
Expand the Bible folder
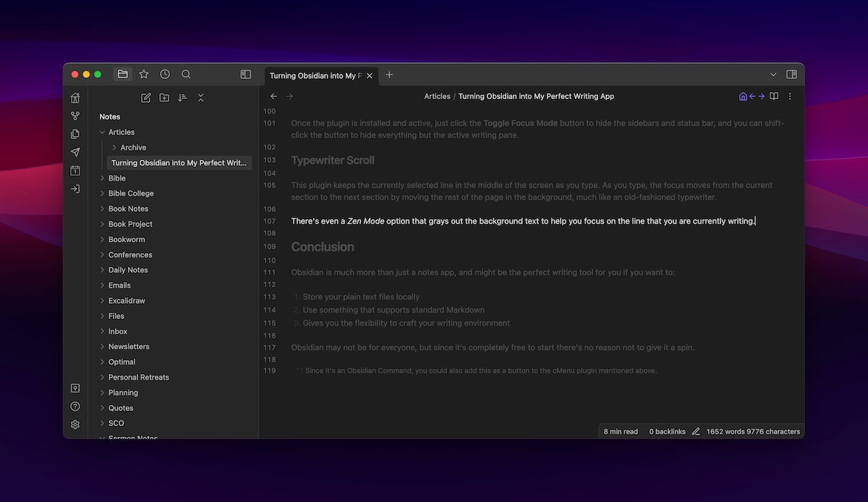pos(102,178)
